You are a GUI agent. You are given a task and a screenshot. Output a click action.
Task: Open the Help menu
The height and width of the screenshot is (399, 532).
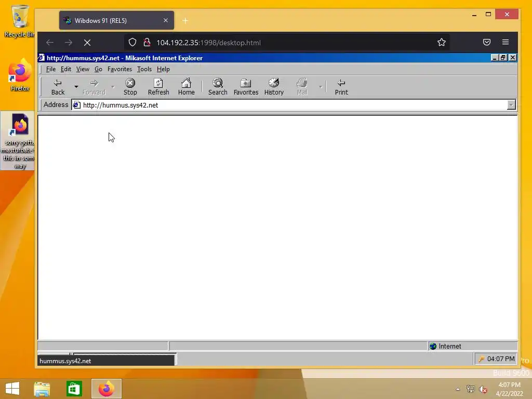coord(163,69)
